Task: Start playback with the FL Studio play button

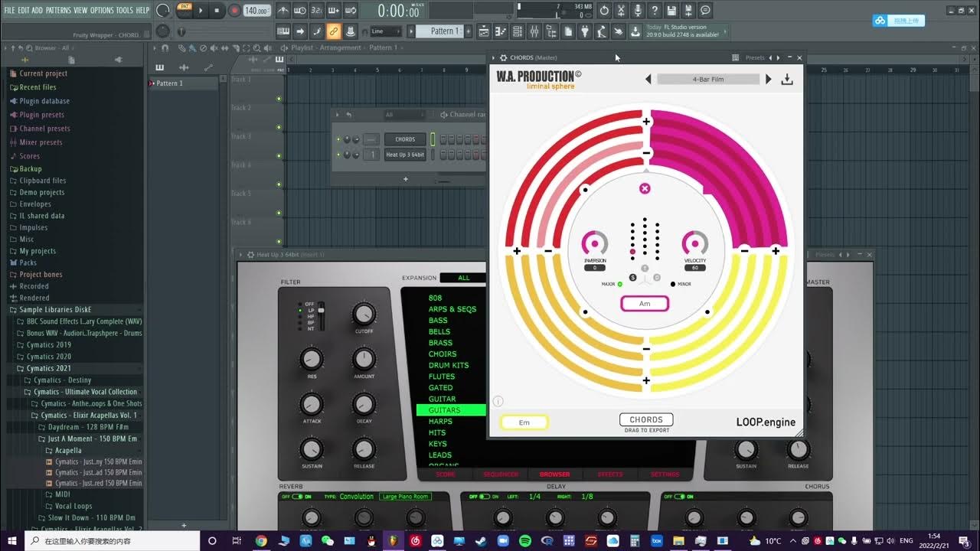Action: [x=201, y=11]
